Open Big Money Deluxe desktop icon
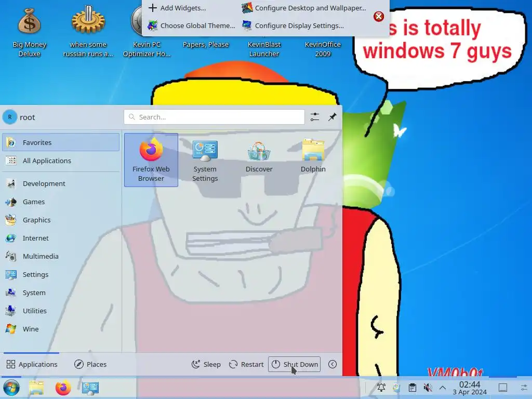Viewport: 532px width, 399px height. [x=29, y=32]
